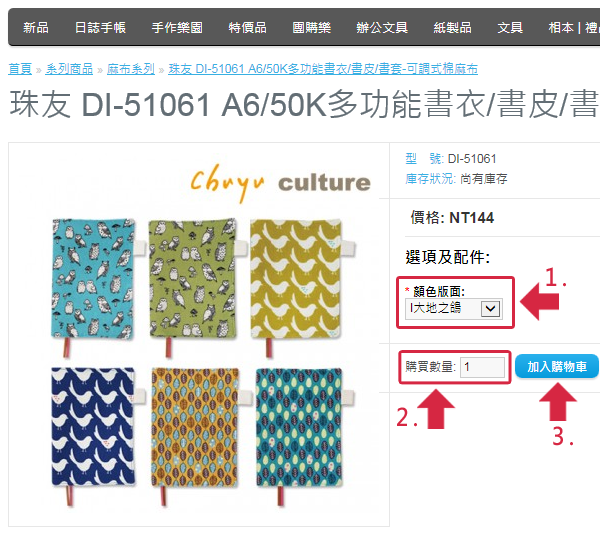Click the orange leaf pattern book cover
600x537 pixels.
point(195,427)
